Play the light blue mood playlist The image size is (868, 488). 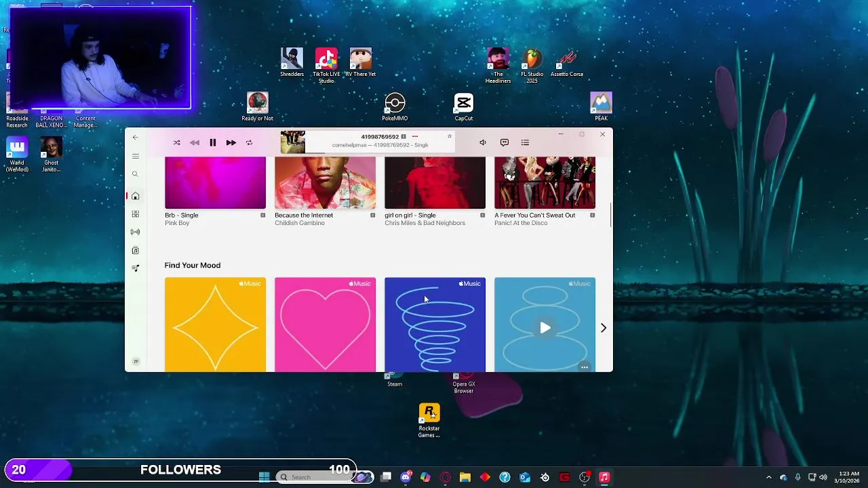[x=545, y=328]
